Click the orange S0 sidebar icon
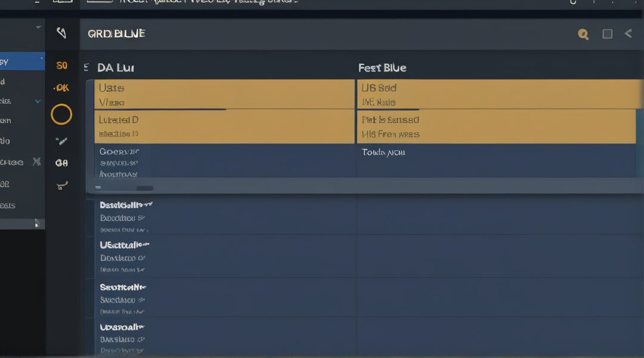 (61, 66)
